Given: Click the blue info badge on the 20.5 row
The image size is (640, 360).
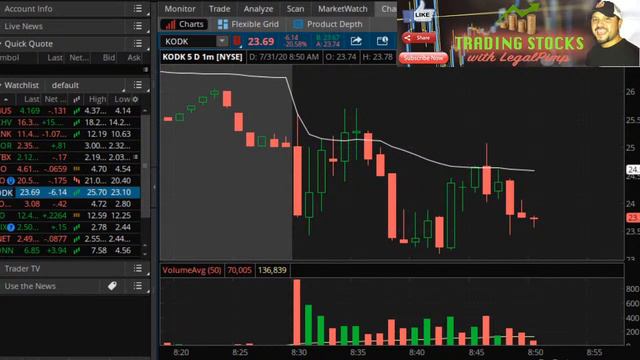Looking at the screenshot, I should point(11,180).
